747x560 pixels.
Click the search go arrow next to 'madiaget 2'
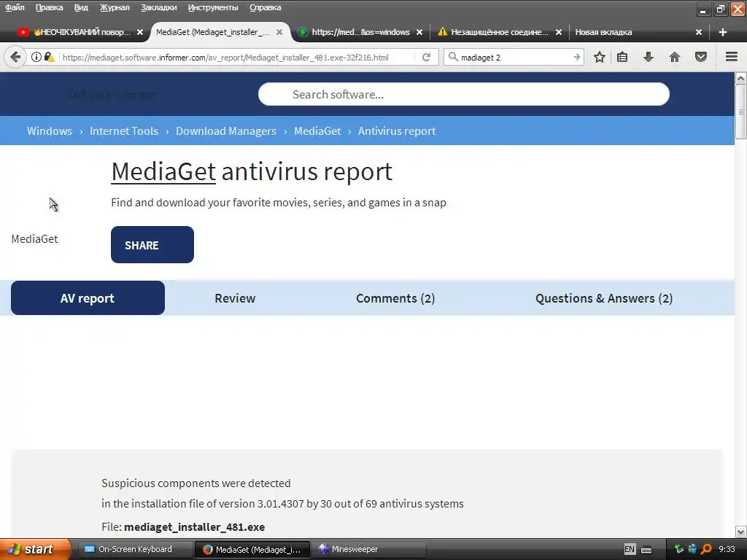point(576,57)
